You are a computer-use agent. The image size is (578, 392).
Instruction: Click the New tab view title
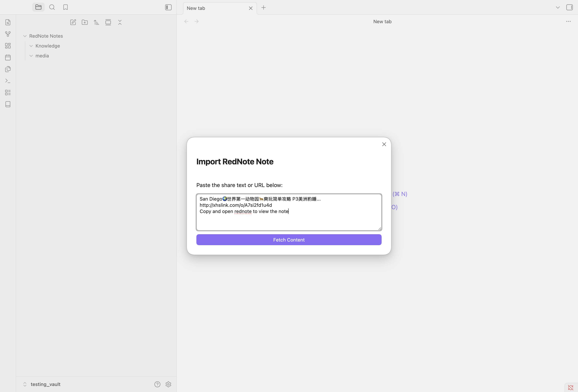click(x=382, y=22)
